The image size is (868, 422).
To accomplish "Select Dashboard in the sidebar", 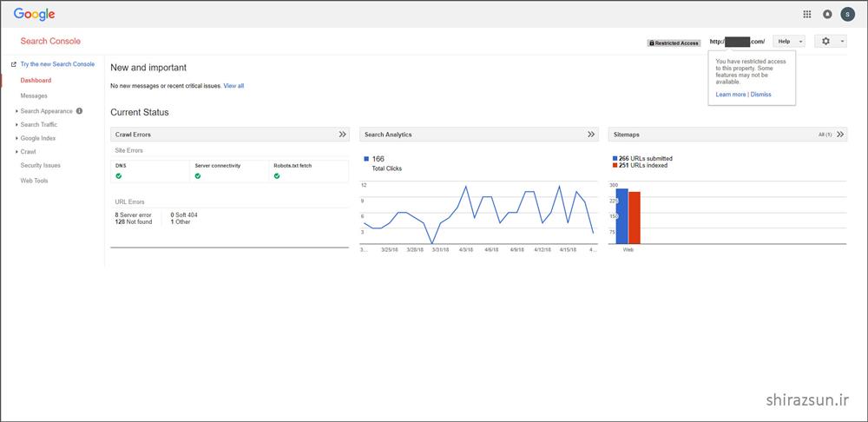I will click(x=36, y=80).
